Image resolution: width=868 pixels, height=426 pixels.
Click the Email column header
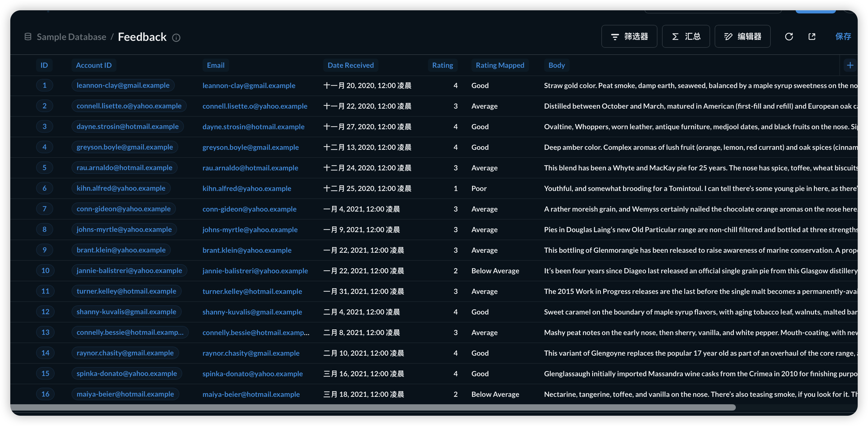click(216, 65)
